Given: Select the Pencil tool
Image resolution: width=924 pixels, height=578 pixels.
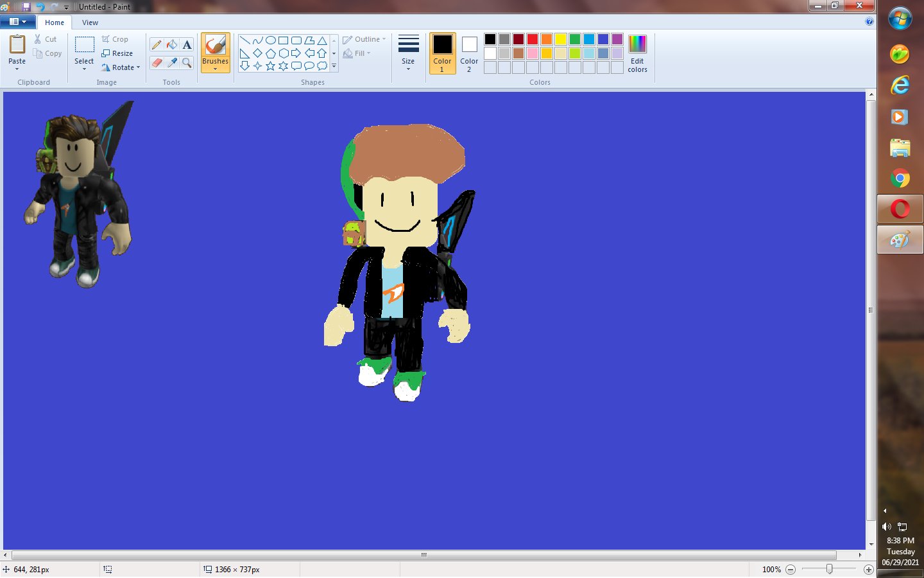Looking at the screenshot, I should (157, 44).
